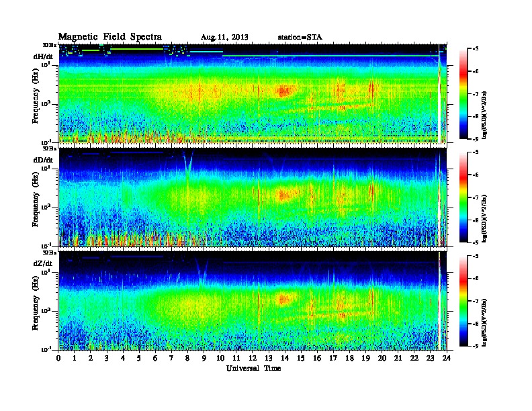
Task: Click the log(PSD) label beside dH/dt color bar
Action: [484, 115]
